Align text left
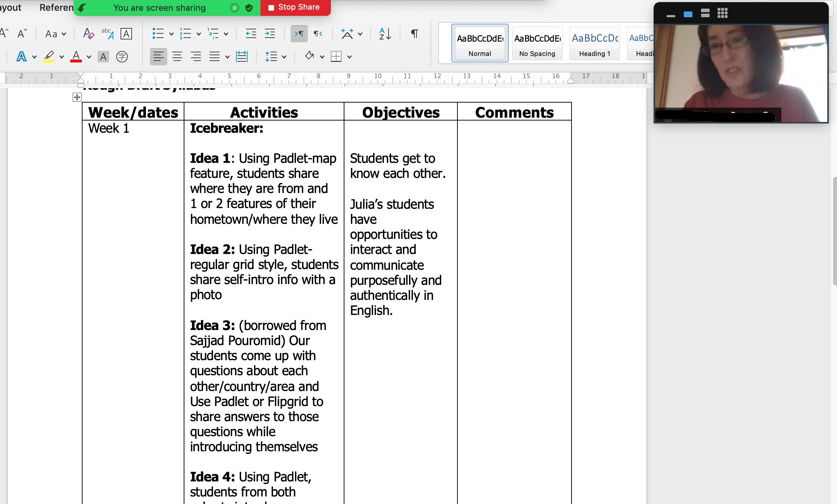This screenshot has height=504, width=837. click(158, 56)
